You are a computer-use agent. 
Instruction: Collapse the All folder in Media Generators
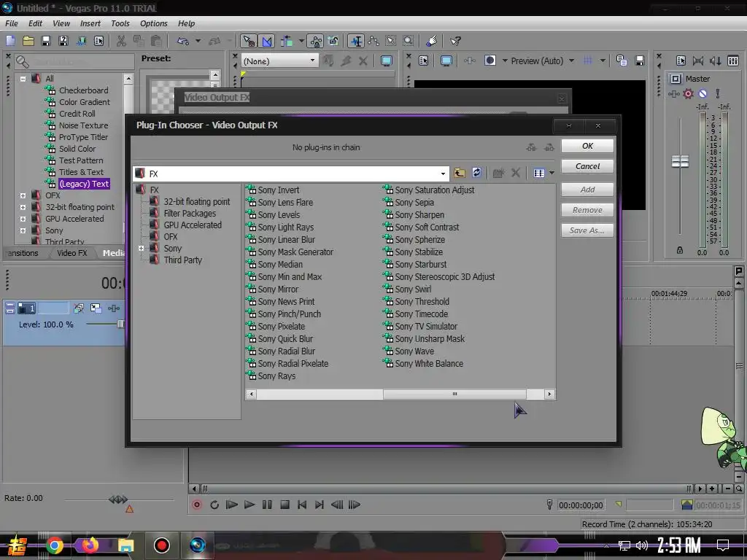tap(23, 79)
